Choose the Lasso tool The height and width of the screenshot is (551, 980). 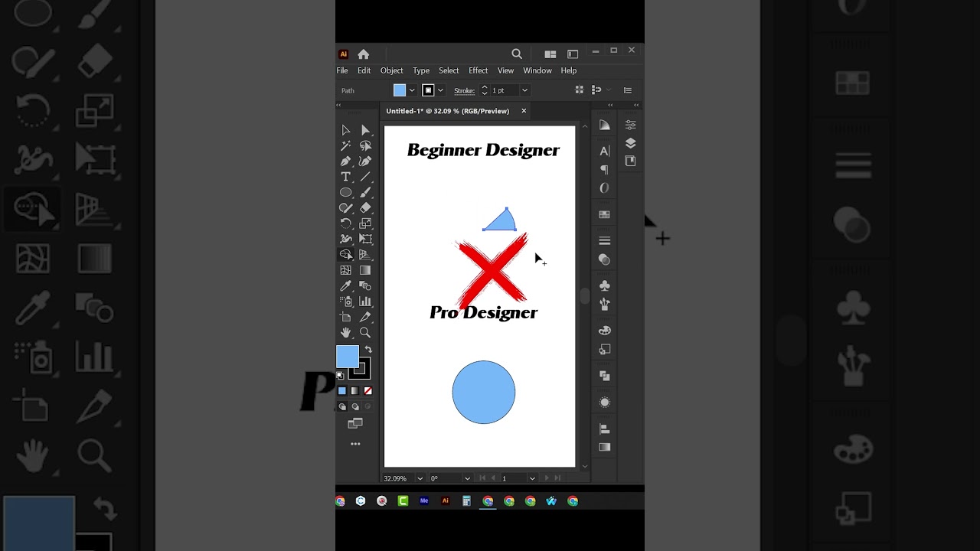(365, 145)
